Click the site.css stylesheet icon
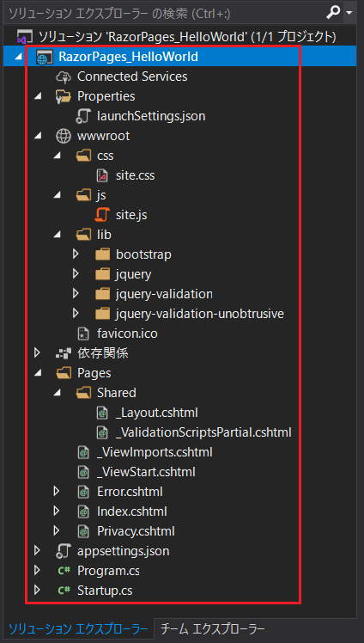 point(102,175)
